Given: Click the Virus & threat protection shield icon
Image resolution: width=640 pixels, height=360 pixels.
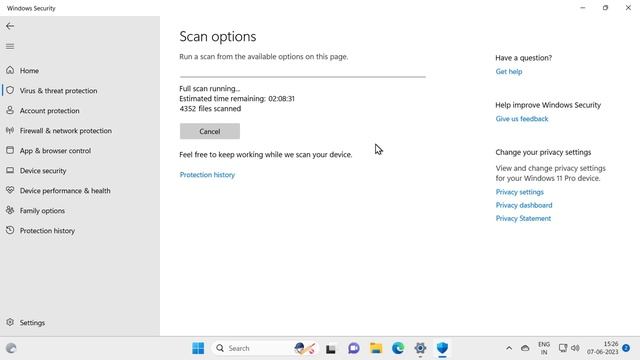Looking at the screenshot, I should tap(10, 90).
